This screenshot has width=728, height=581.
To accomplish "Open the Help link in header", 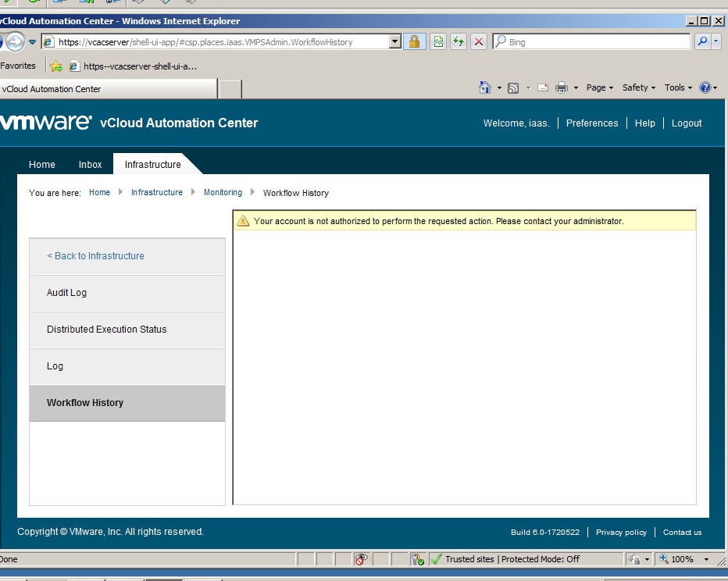I will (x=645, y=123).
